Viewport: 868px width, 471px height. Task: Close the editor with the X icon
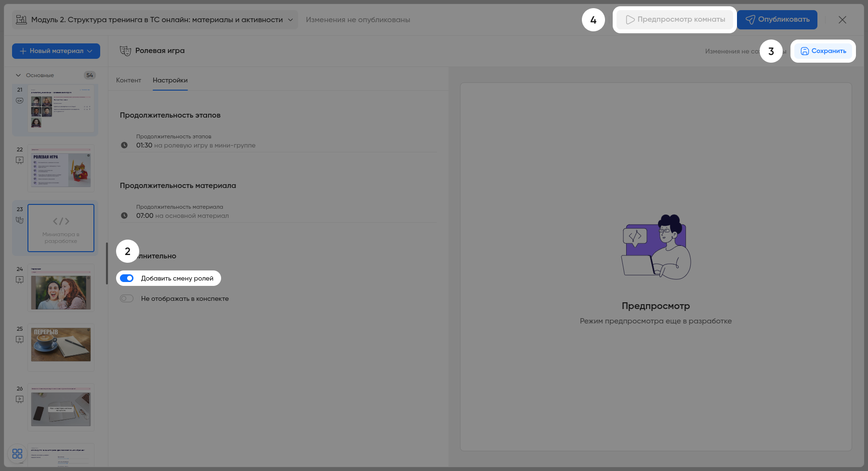[842, 20]
